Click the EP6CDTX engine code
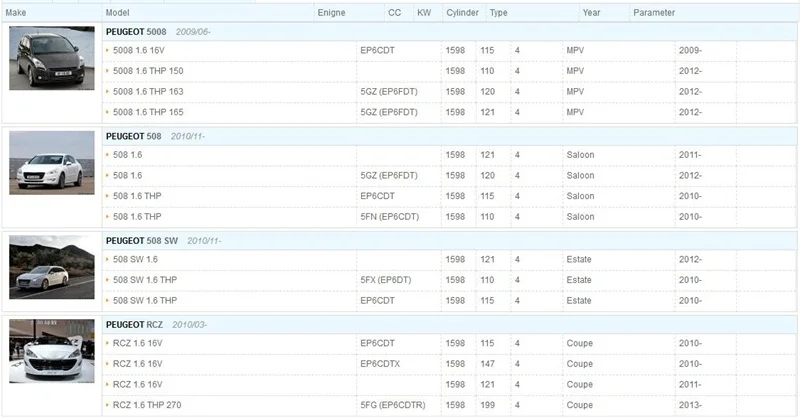Viewport: 800px width, 418px height. pos(380,364)
